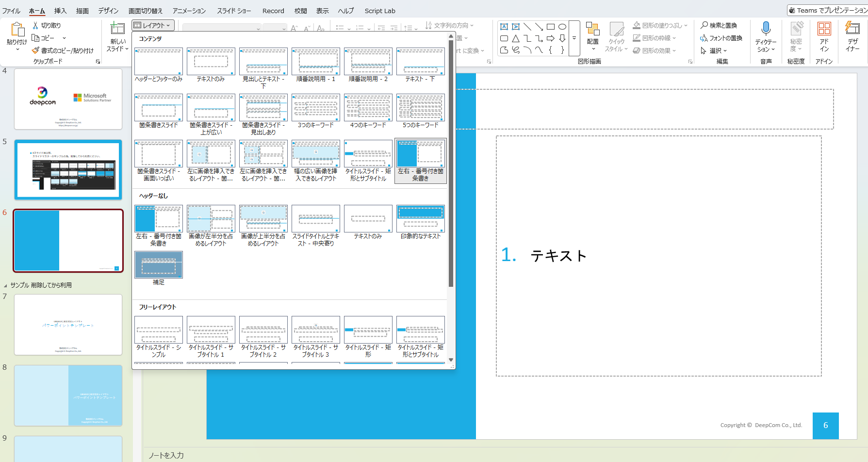This screenshot has width=868, height=462.
Task: Open the 挿入 ribbon tab
Action: [x=60, y=11]
